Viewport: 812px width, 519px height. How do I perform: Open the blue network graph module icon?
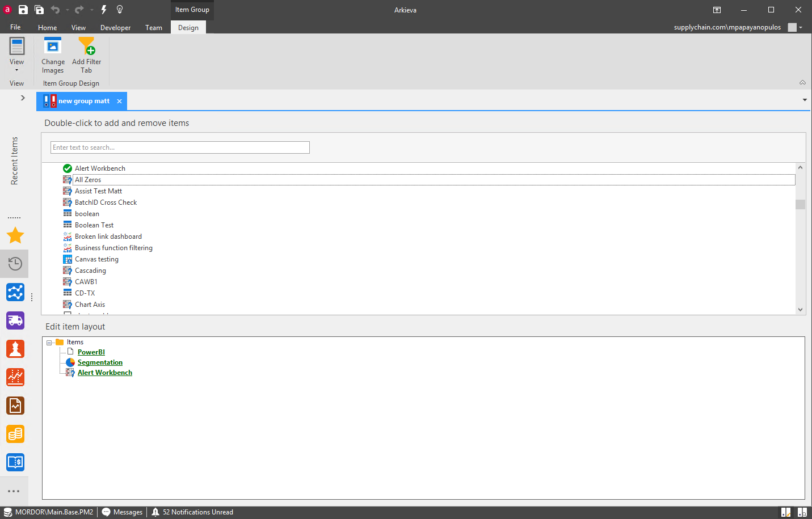click(15, 292)
